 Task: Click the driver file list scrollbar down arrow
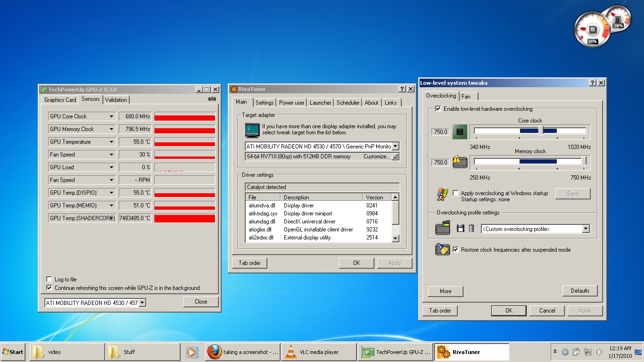point(396,239)
